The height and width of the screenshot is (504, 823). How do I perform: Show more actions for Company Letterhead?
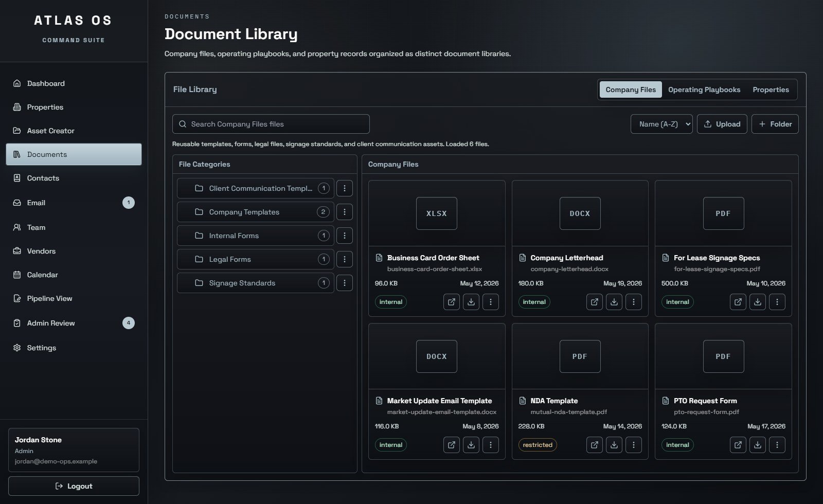pos(634,302)
